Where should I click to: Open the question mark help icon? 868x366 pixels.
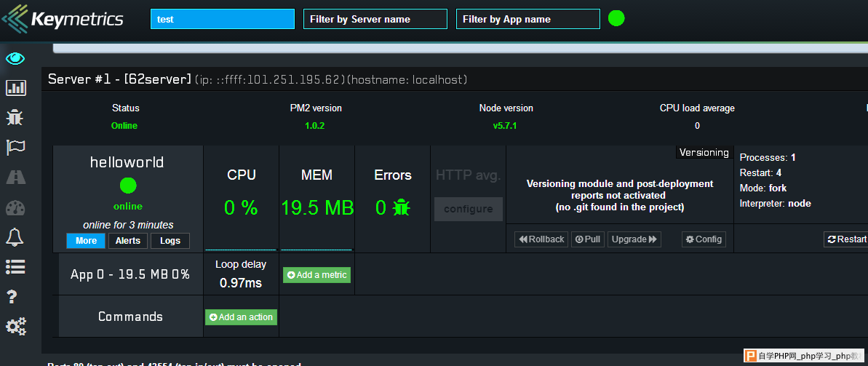tap(14, 298)
